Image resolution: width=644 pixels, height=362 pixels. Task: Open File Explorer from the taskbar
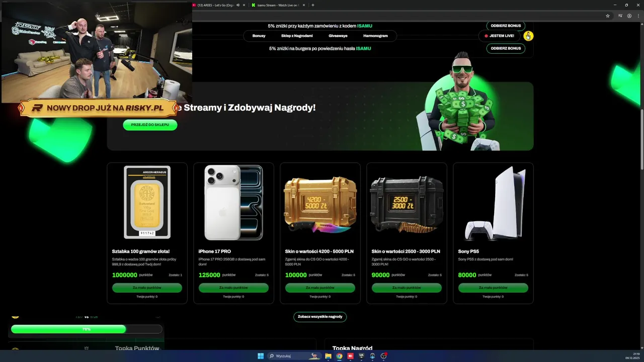pos(328,356)
